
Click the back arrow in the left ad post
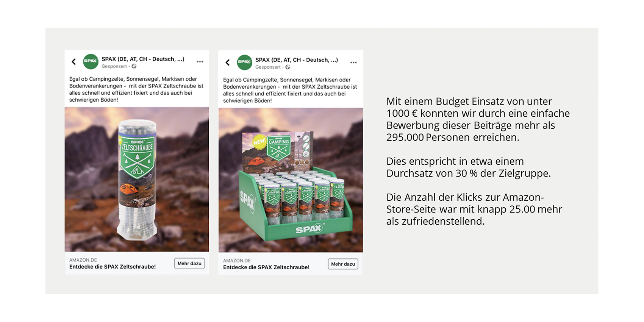click(x=74, y=61)
